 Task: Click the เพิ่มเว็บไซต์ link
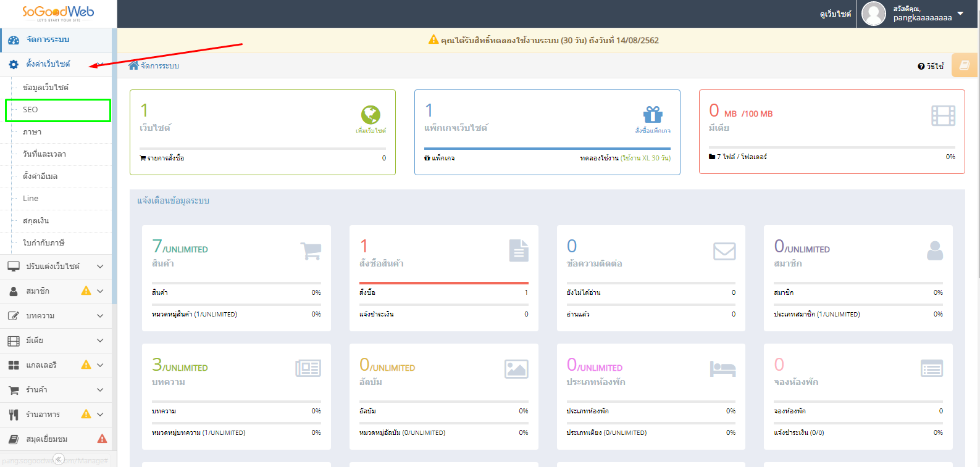click(371, 131)
